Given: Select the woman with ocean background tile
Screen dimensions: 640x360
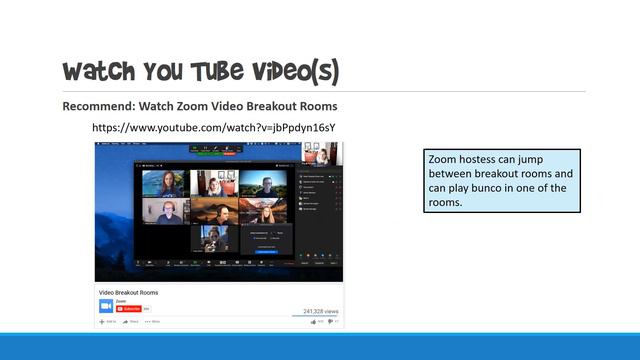Looking at the screenshot, I should pyautogui.click(x=166, y=184).
